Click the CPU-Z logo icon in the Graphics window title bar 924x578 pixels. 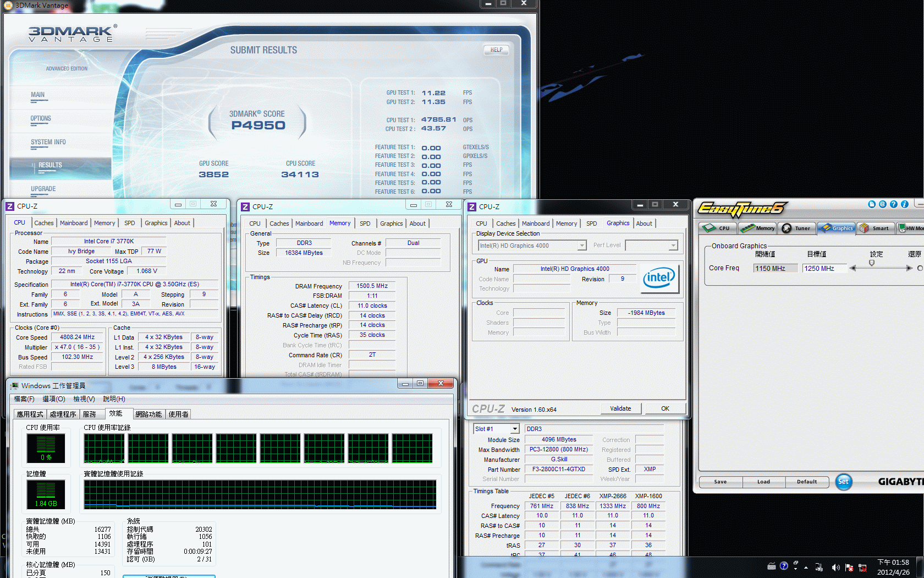472,206
